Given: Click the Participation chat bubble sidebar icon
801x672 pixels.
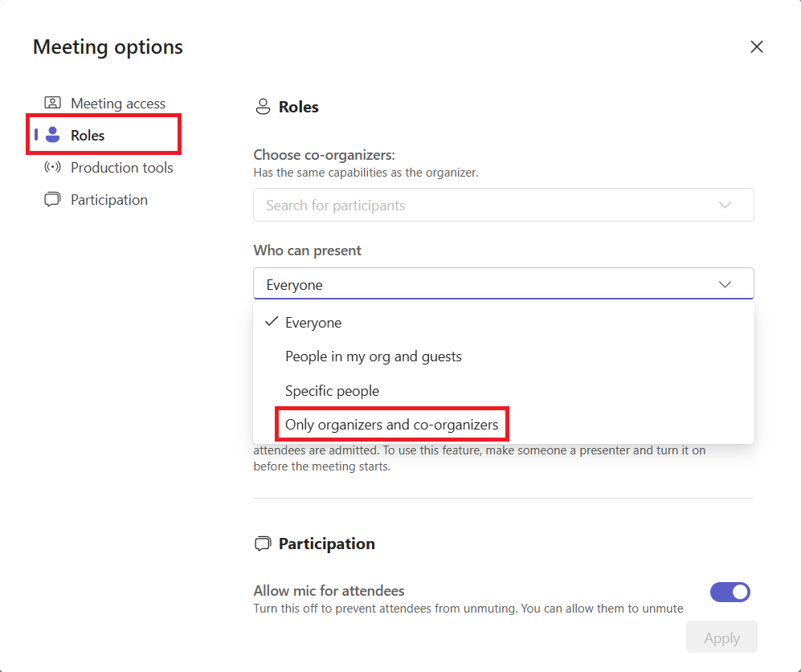Looking at the screenshot, I should (x=52, y=200).
